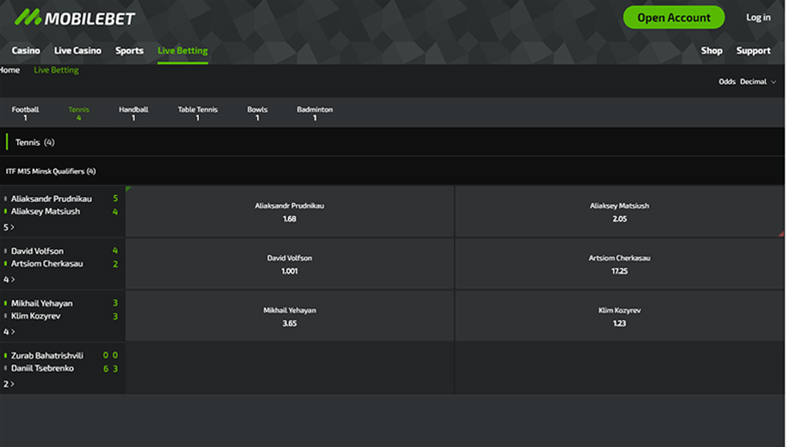Click the Log in link
Image resolution: width=786 pixels, height=447 pixels.
point(758,18)
